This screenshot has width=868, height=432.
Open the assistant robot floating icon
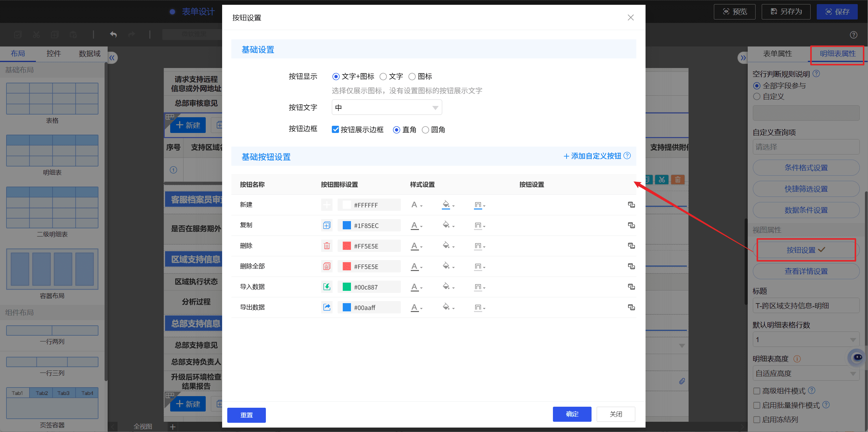point(857,357)
